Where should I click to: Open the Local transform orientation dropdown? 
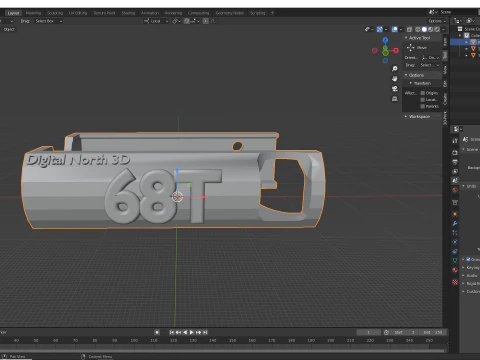(x=156, y=21)
